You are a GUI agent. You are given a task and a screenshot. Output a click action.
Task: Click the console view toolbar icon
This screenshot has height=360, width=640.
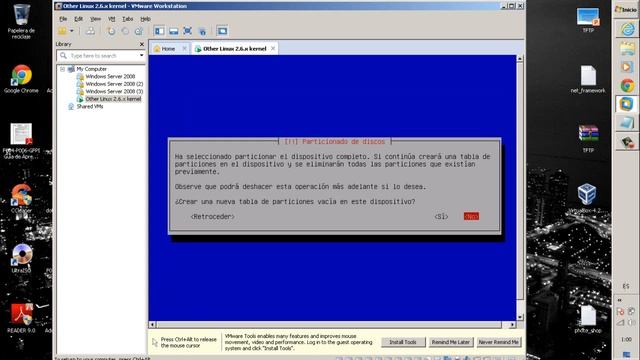point(222,31)
